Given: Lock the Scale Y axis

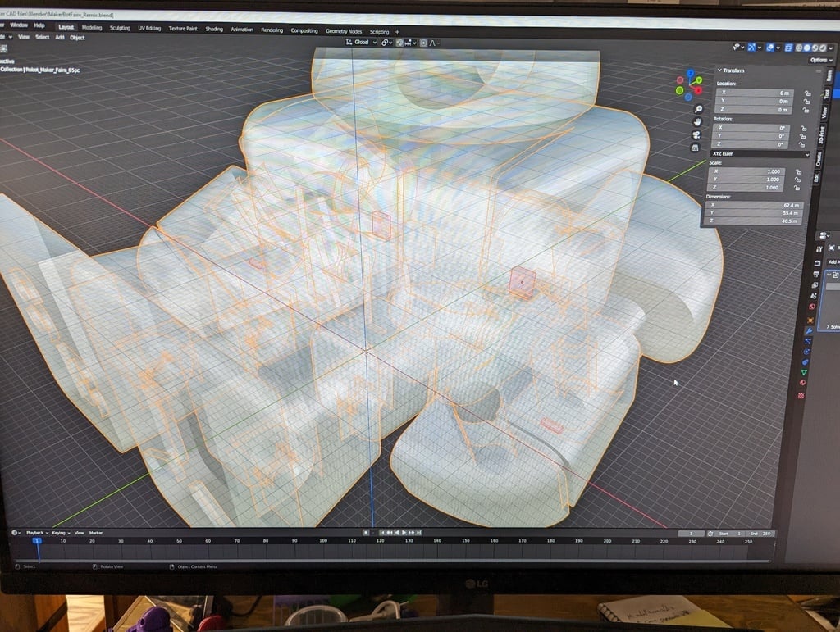Looking at the screenshot, I should [x=797, y=180].
